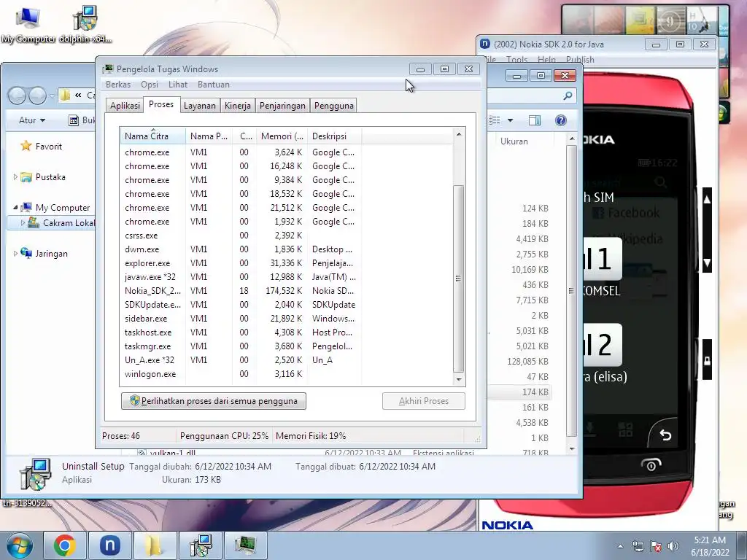The image size is (747, 560).
Task: Click the Akhiri Proses button
Action: [x=424, y=401]
